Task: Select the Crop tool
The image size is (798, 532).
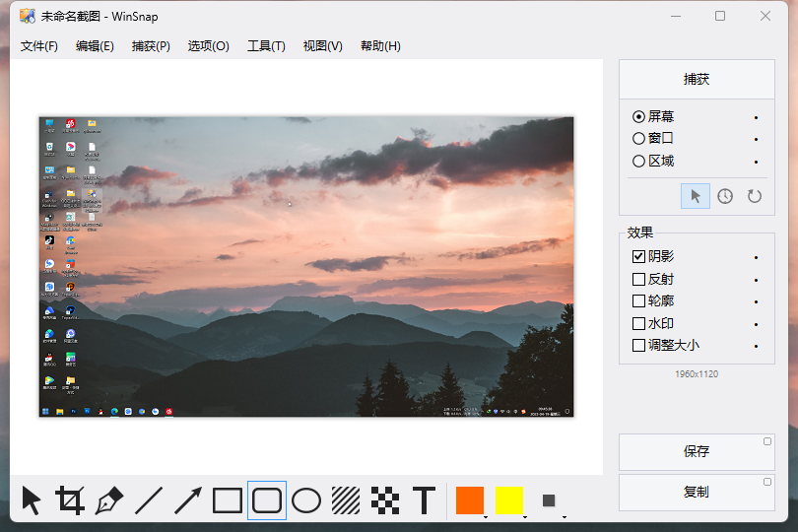Action: pos(70,500)
